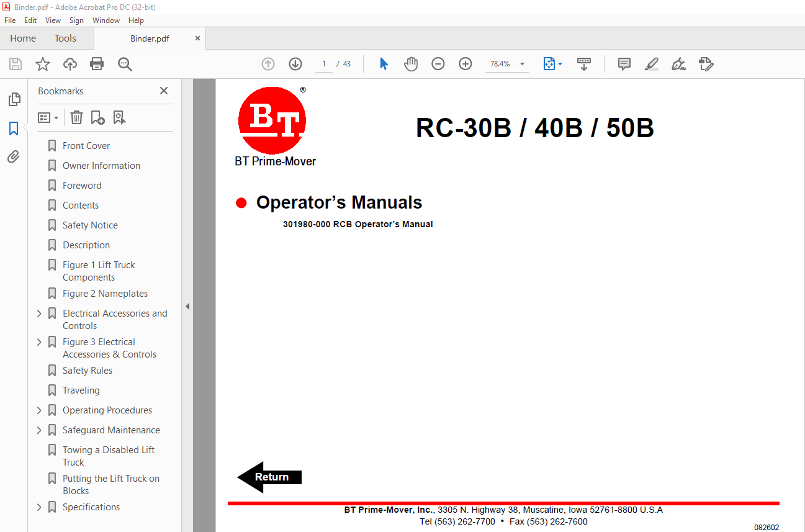The width and height of the screenshot is (805, 532).
Task: Select the Binder.pdf document tab
Action: pos(150,38)
